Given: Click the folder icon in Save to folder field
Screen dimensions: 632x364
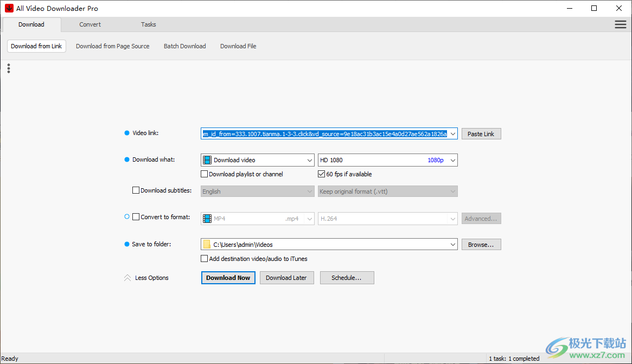Looking at the screenshot, I should pyautogui.click(x=207, y=244).
